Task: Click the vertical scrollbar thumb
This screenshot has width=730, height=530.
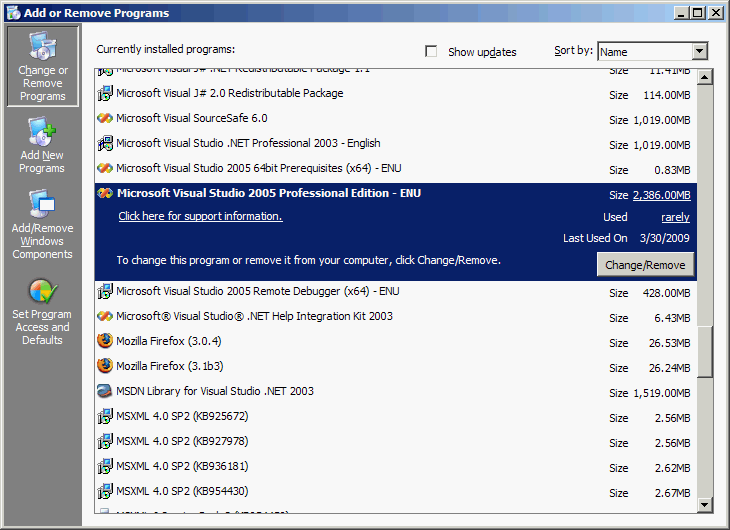Action: click(705, 351)
